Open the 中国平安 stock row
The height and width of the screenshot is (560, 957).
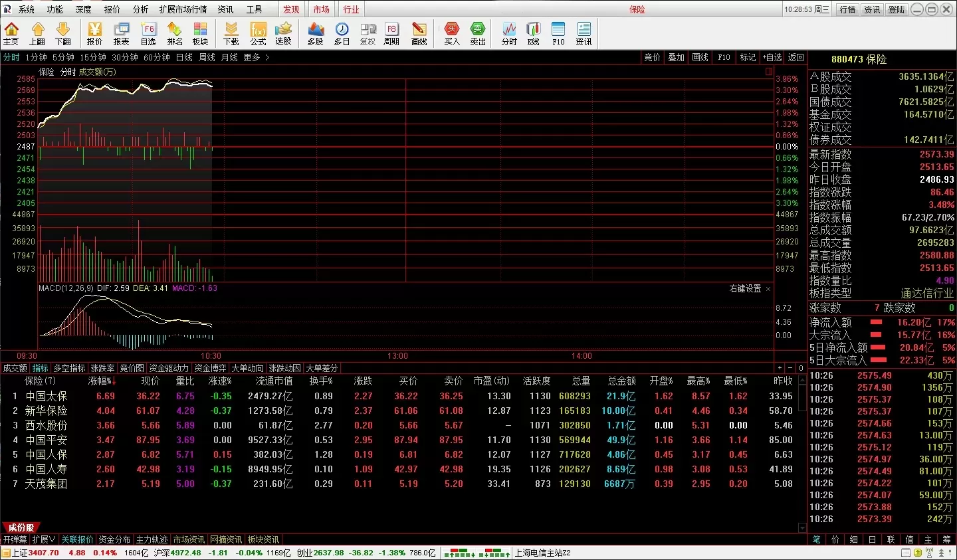(47, 440)
